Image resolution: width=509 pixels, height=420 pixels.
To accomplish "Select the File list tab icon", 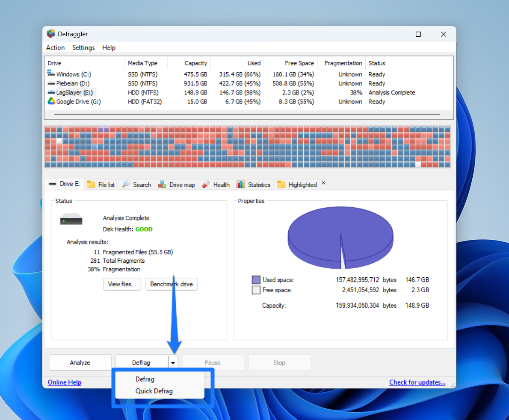I will coord(90,184).
